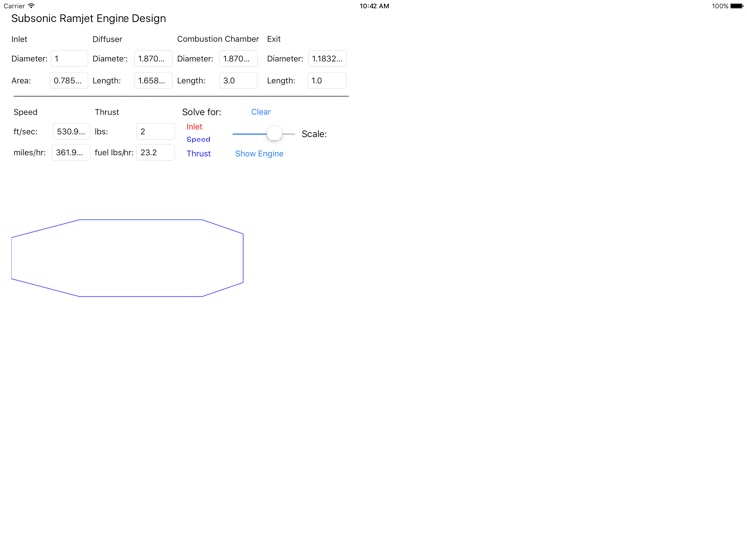Edit the Thrust lbs field

click(x=155, y=132)
